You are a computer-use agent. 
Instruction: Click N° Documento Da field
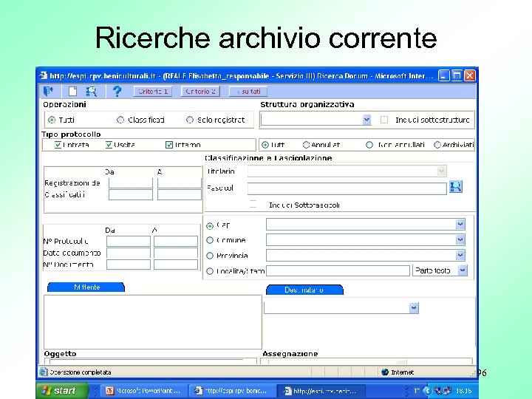tap(129, 265)
